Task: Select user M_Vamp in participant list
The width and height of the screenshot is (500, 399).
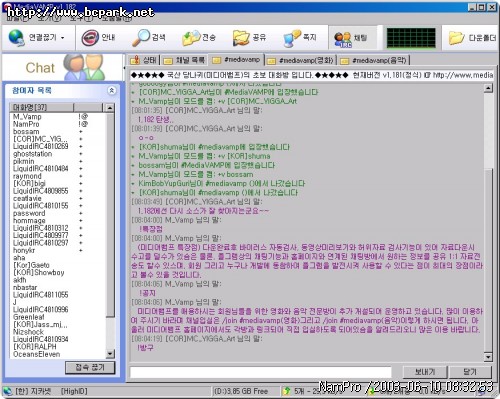Action: (x=27, y=117)
